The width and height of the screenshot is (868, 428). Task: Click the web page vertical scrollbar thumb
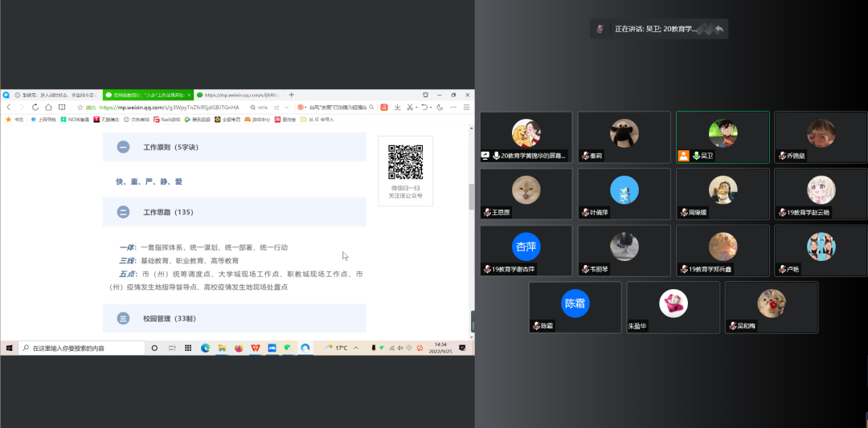pyautogui.click(x=471, y=196)
